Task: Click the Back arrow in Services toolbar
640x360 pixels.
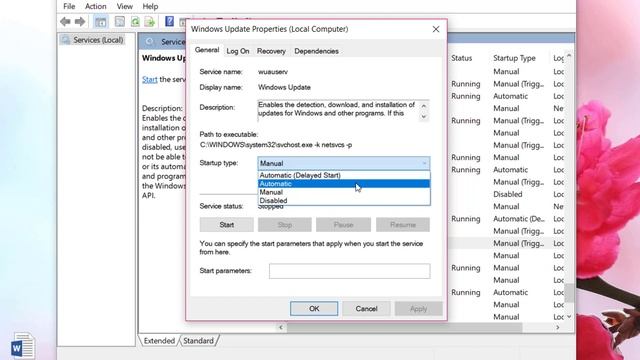Action: click(65, 22)
